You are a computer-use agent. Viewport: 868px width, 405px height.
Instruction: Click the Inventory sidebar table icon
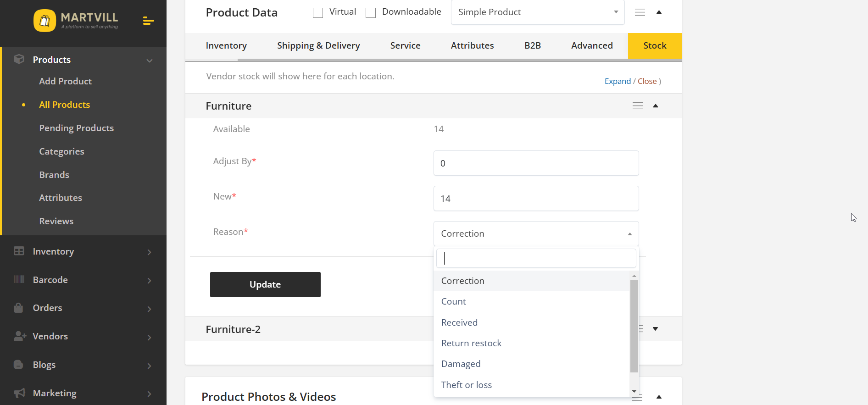pos(19,251)
